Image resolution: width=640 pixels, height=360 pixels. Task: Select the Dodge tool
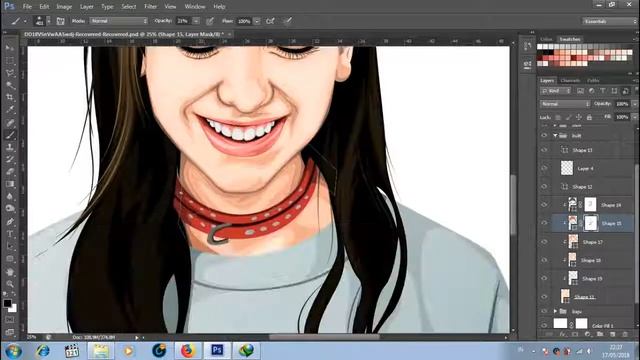10,209
